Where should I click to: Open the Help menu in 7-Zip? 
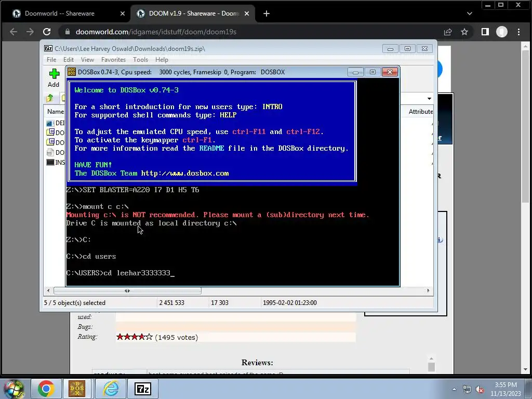[x=162, y=60]
